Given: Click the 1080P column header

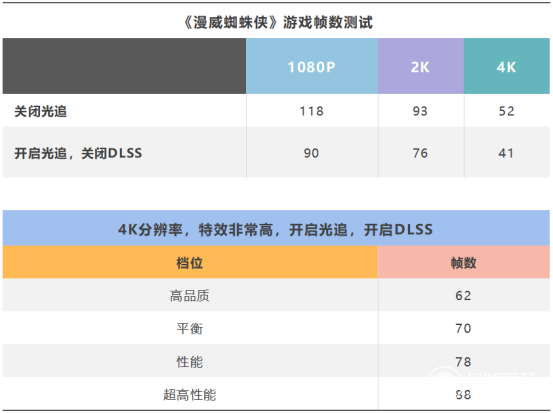Looking at the screenshot, I should click(312, 66).
